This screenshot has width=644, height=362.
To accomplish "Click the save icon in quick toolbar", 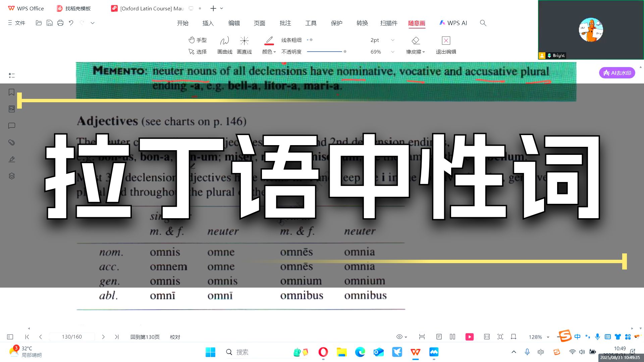I will coord(49,23).
